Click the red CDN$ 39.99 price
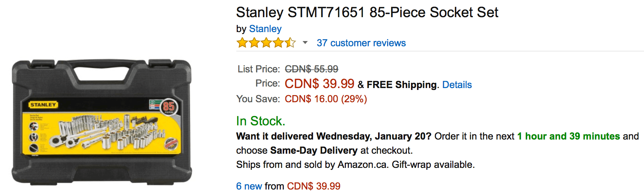The width and height of the screenshot is (644, 194). [x=319, y=84]
